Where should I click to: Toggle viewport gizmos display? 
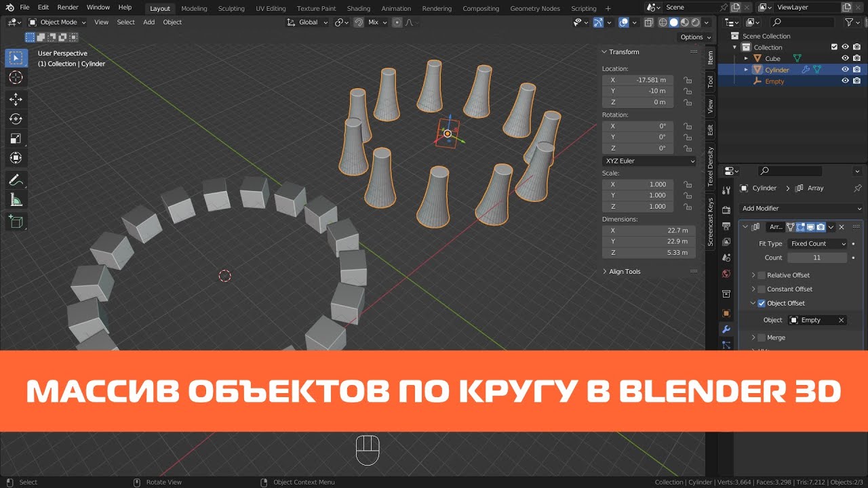(597, 22)
